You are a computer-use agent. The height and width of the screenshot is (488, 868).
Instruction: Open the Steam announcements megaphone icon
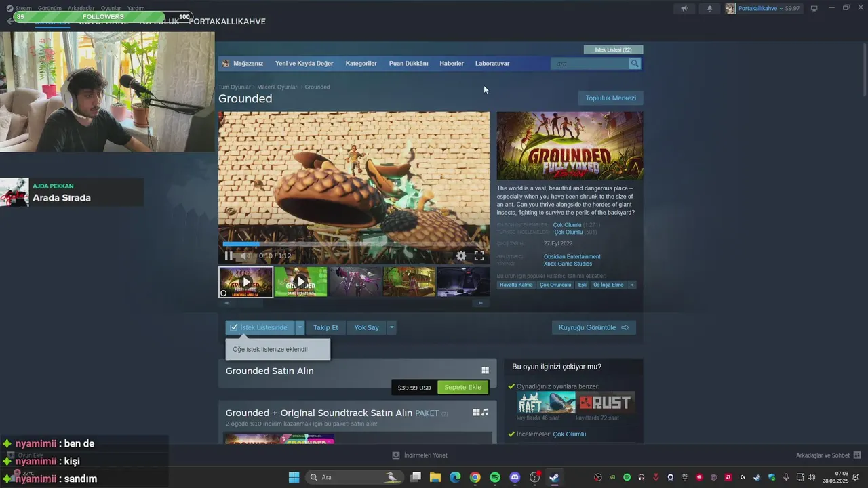[x=684, y=8]
